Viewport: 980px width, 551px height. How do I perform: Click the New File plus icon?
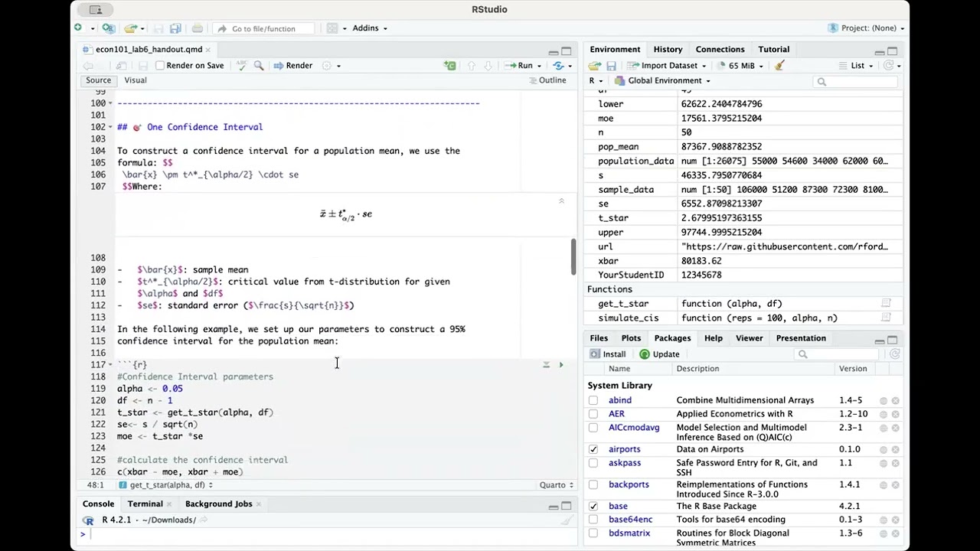click(78, 28)
